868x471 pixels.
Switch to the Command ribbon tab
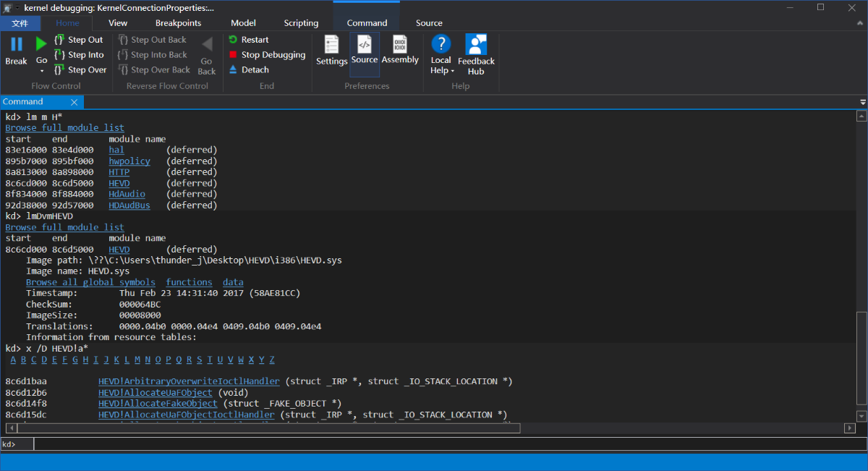pos(367,23)
